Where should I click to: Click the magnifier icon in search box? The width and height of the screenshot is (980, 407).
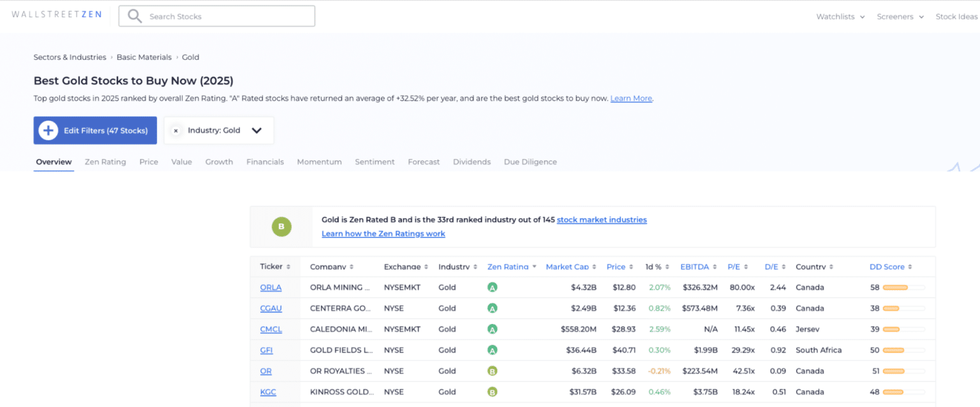[135, 17]
